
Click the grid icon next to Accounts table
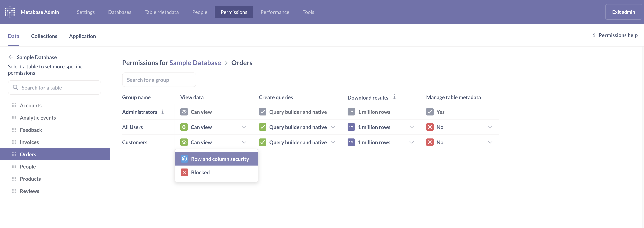[14, 105]
